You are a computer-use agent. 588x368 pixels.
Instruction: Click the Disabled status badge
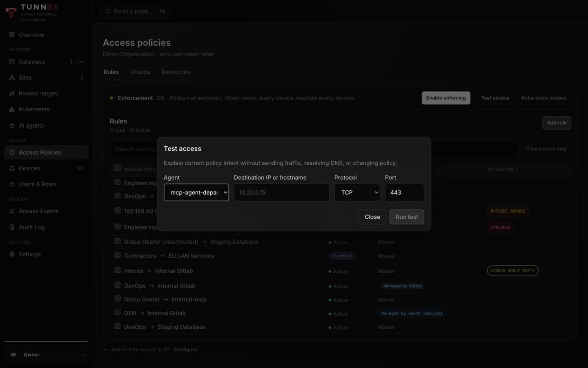[x=342, y=256]
